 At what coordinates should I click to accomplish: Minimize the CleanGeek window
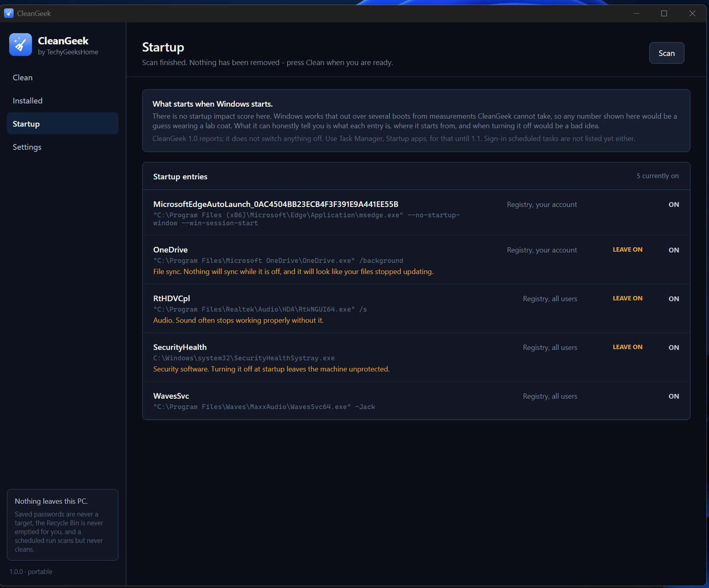[637, 13]
